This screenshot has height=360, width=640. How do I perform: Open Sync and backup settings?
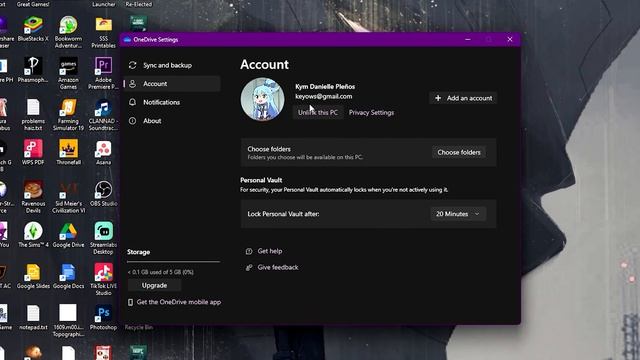pyautogui.click(x=167, y=65)
